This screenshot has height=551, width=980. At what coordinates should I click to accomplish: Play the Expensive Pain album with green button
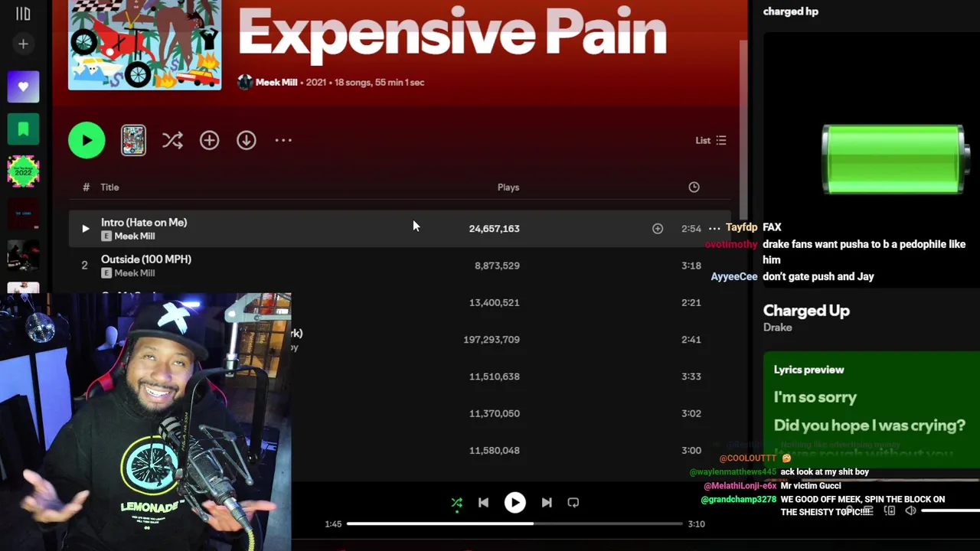coord(87,140)
